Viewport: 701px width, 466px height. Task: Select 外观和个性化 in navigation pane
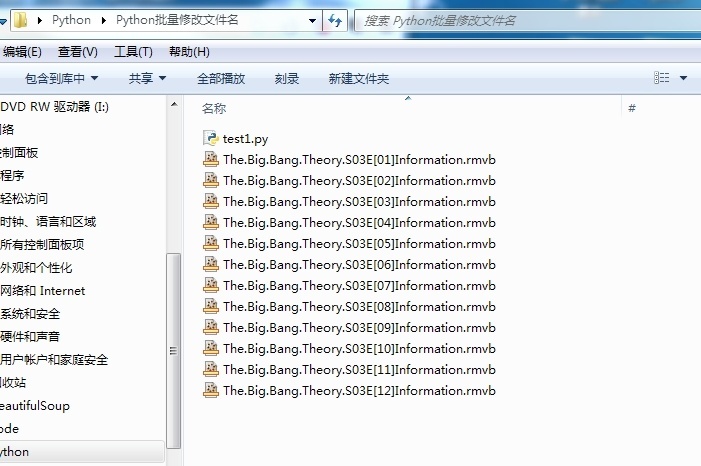[x=36, y=267]
